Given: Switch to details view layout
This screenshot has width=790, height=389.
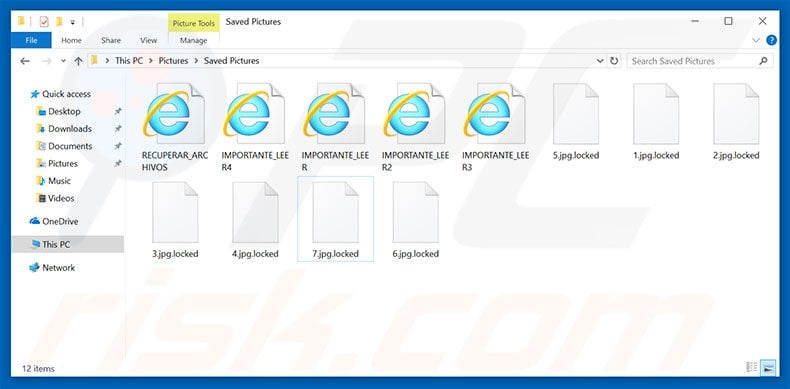Looking at the screenshot, I should [x=752, y=367].
